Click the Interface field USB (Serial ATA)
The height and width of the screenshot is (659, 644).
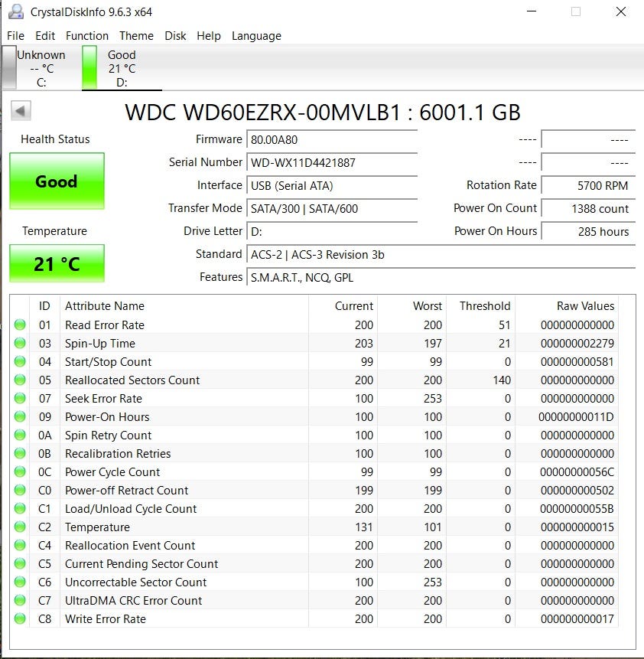[x=332, y=185]
